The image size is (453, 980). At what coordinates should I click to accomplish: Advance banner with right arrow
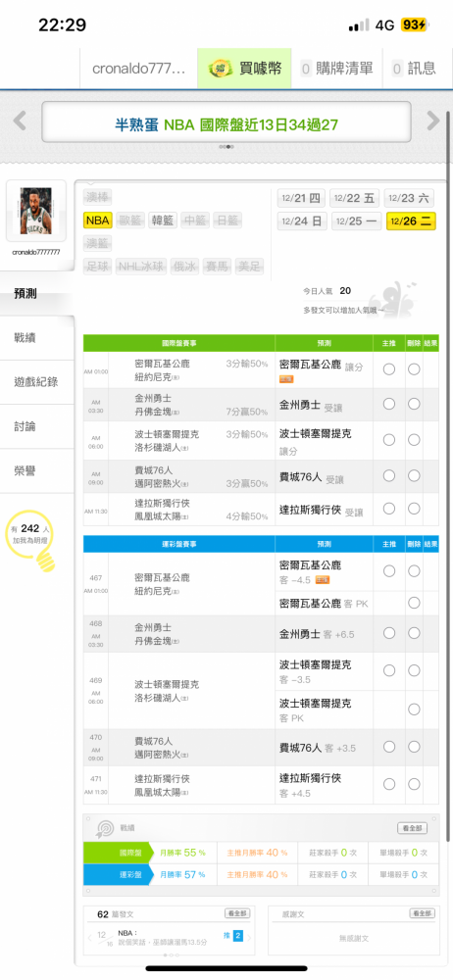coord(433,121)
